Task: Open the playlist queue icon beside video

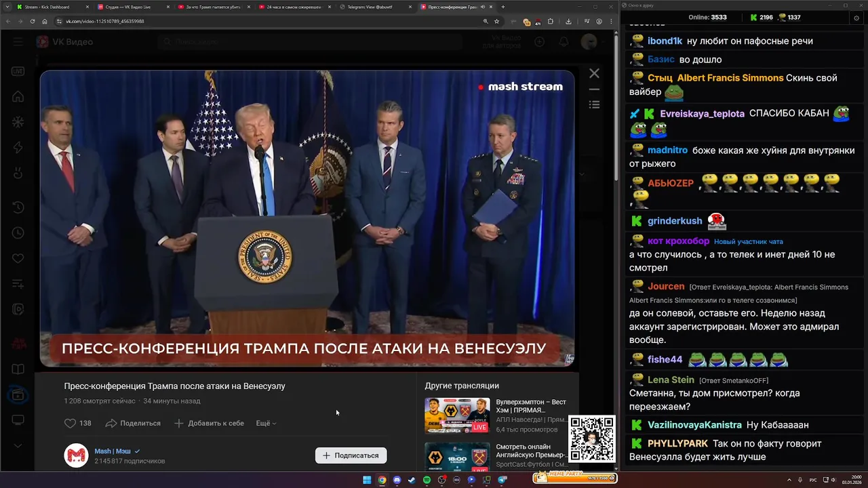Action: tap(594, 104)
